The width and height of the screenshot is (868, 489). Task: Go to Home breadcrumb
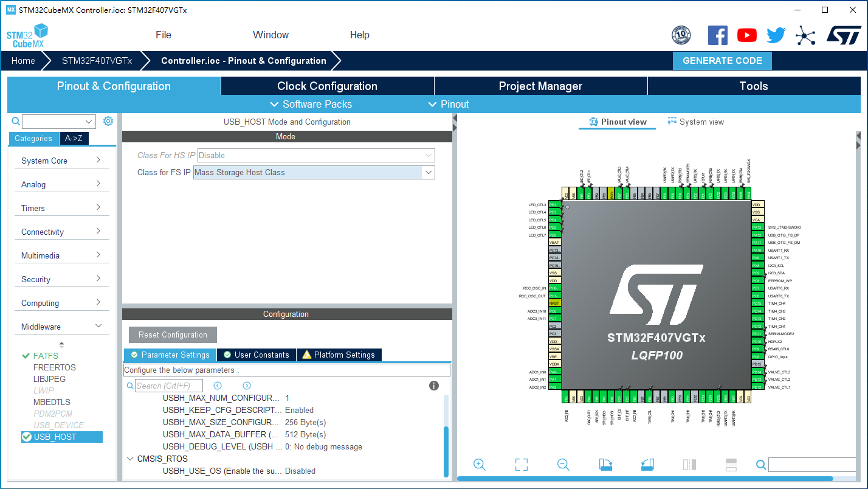coord(23,61)
